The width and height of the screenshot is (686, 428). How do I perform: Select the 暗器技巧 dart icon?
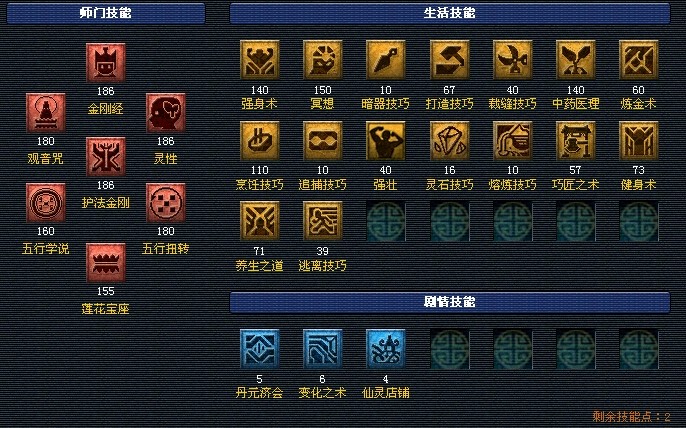(385, 60)
